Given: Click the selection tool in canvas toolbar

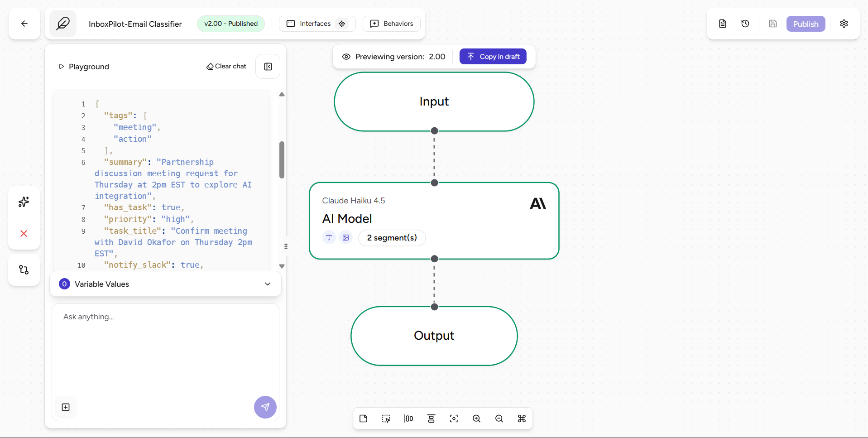Looking at the screenshot, I should 386,419.
